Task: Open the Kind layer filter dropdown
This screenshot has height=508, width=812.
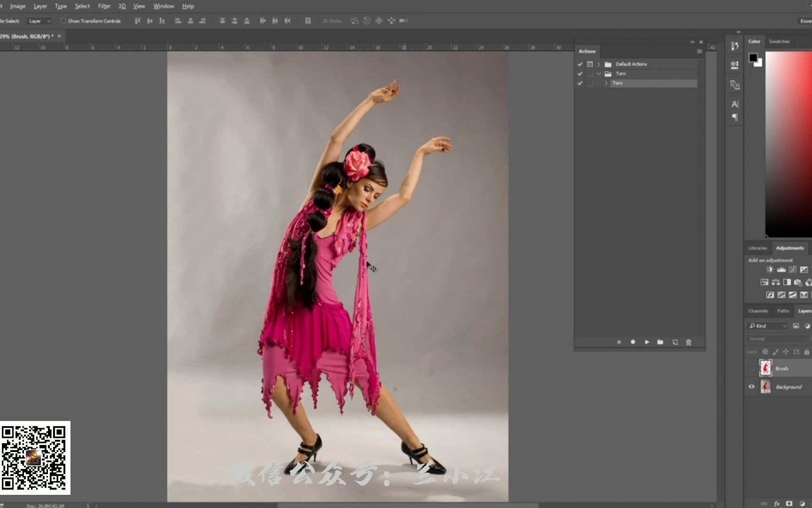Action: tap(767, 325)
